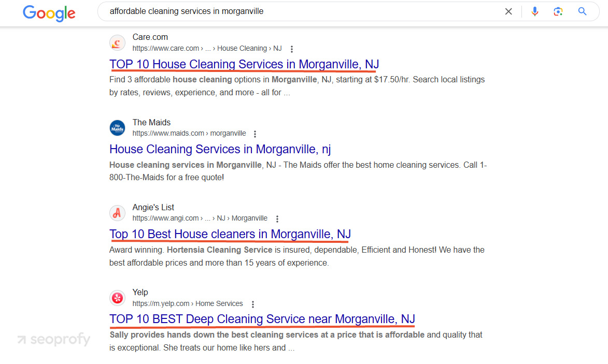Open three-dot menu for Angie's List result
This screenshot has height=364, width=608.
click(277, 219)
